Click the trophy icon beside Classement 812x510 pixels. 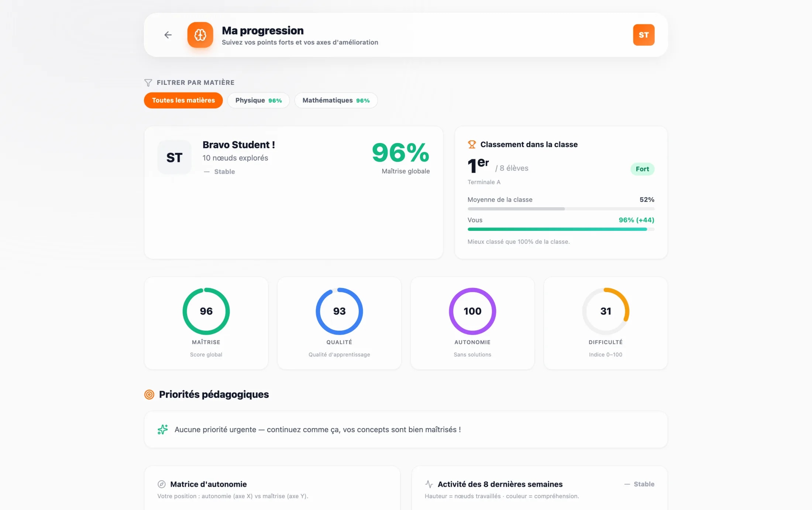coord(472,144)
